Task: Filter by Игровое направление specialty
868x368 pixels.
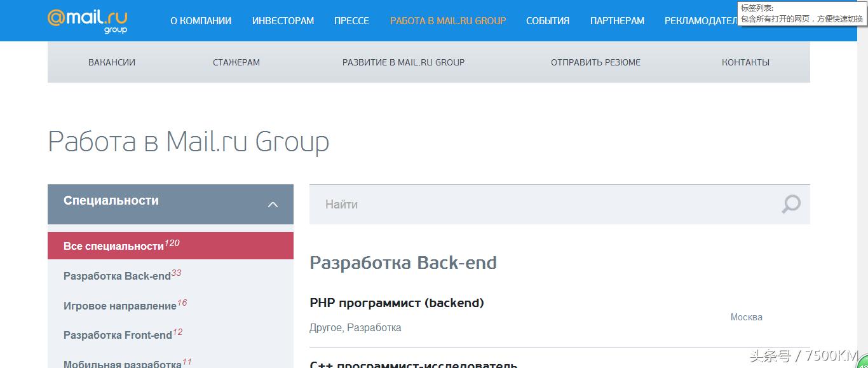Action: (120, 306)
